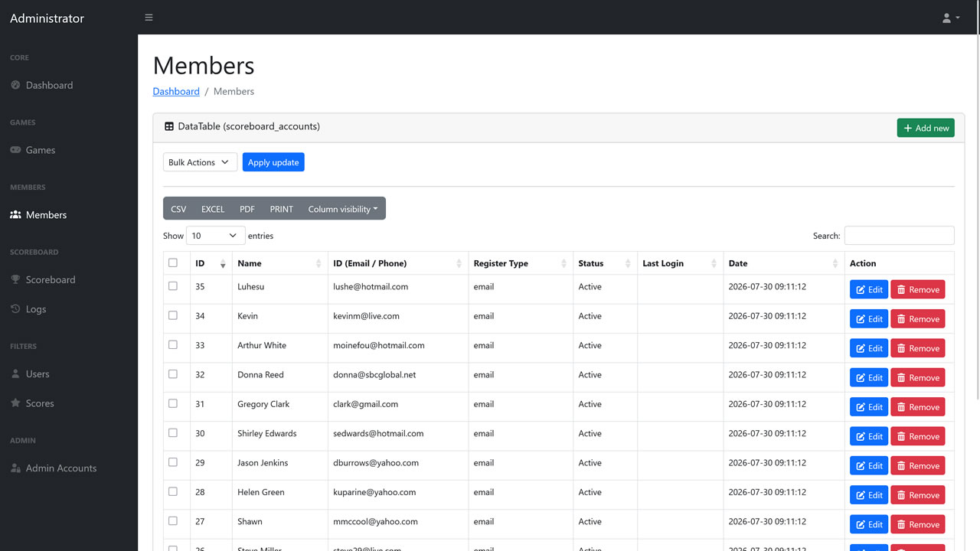Select Scores under Filters in sidebar
The image size is (980, 551).
pyautogui.click(x=40, y=403)
